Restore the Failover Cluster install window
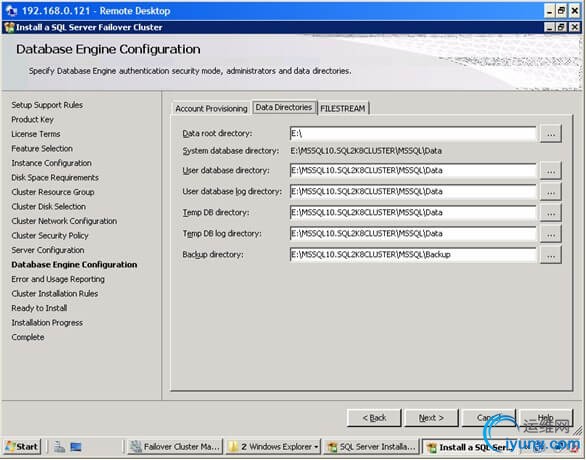This screenshot has height=460, width=586. click(562, 27)
